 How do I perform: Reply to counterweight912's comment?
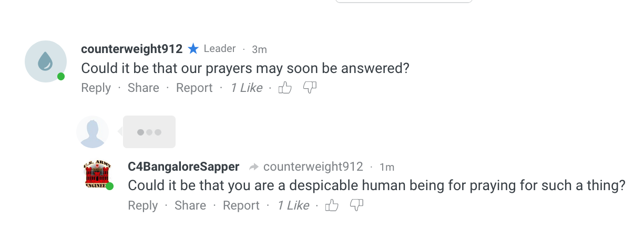tap(96, 88)
